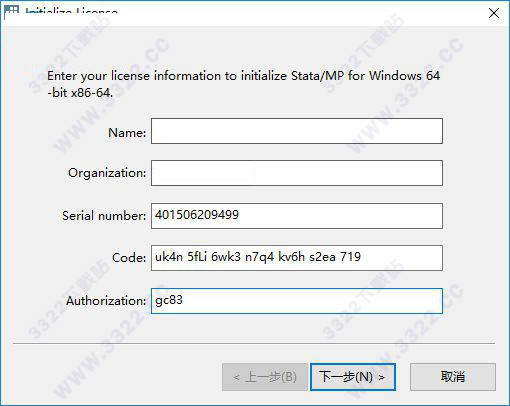
Task: Focus the Organization text box
Action: (x=297, y=173)
